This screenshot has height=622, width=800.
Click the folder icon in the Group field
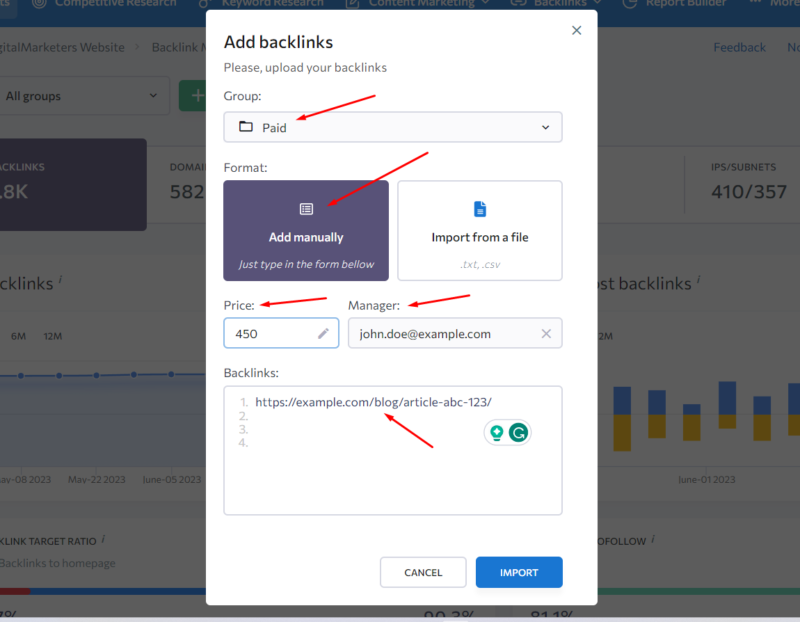[x=246, y=127]
